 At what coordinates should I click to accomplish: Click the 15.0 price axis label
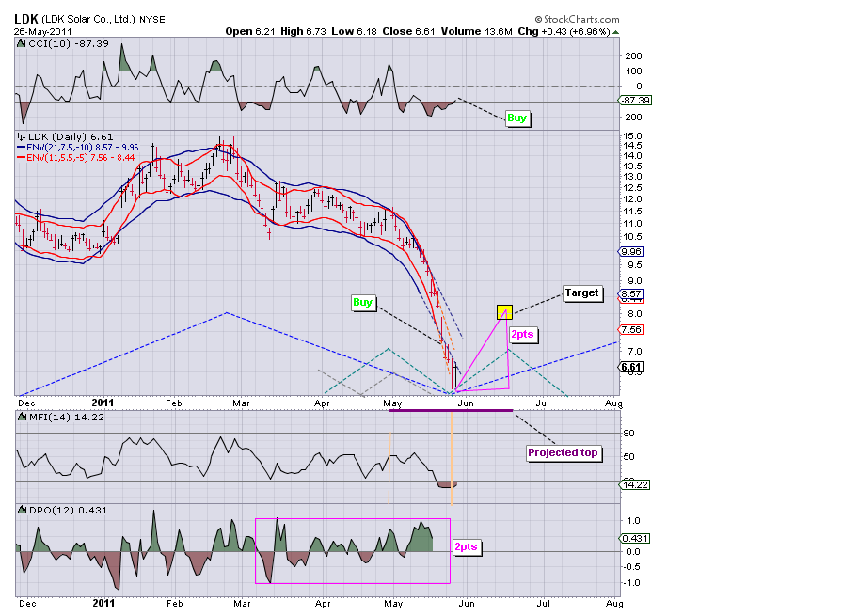tap(632, 136)
